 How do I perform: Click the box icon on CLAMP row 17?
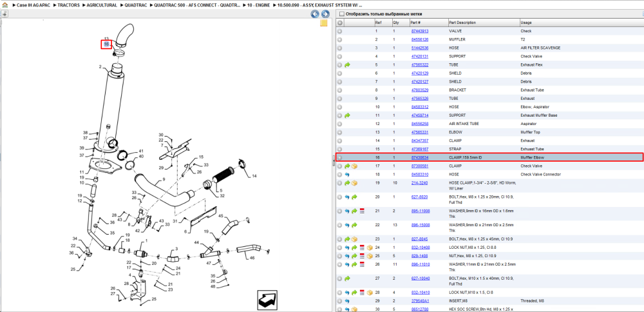tap(354, 166)
